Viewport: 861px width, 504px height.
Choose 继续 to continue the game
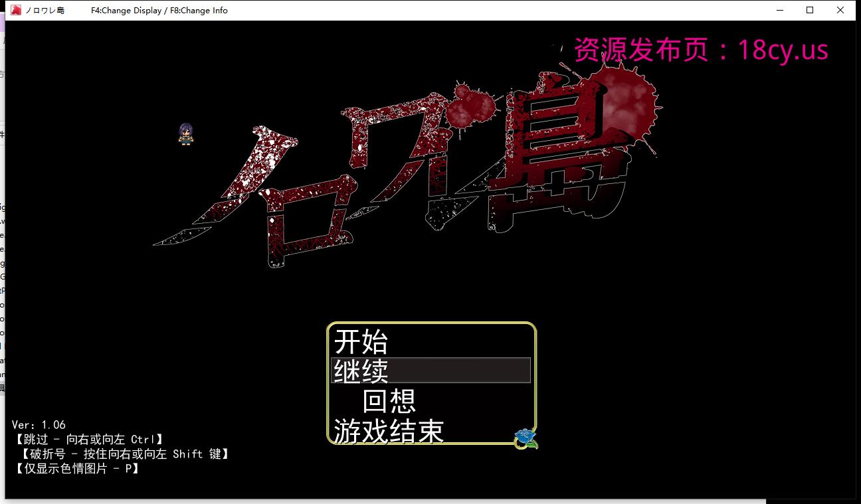tap(430, 370)
